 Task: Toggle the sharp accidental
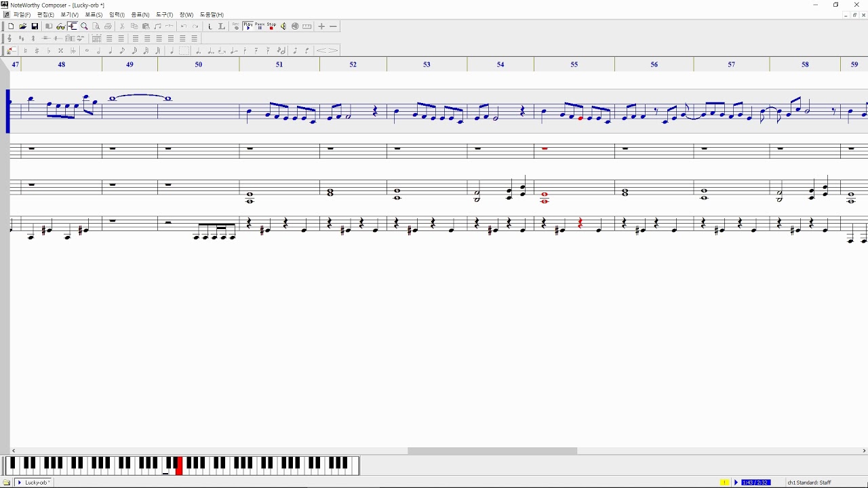tap(37, 50)
